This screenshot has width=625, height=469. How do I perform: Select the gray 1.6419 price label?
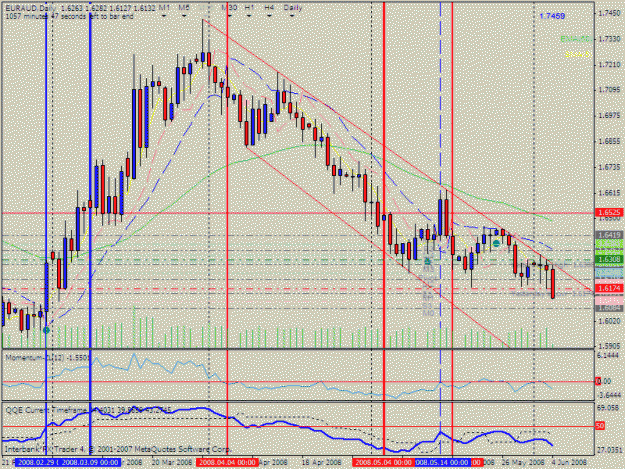[x=609, y=235]
